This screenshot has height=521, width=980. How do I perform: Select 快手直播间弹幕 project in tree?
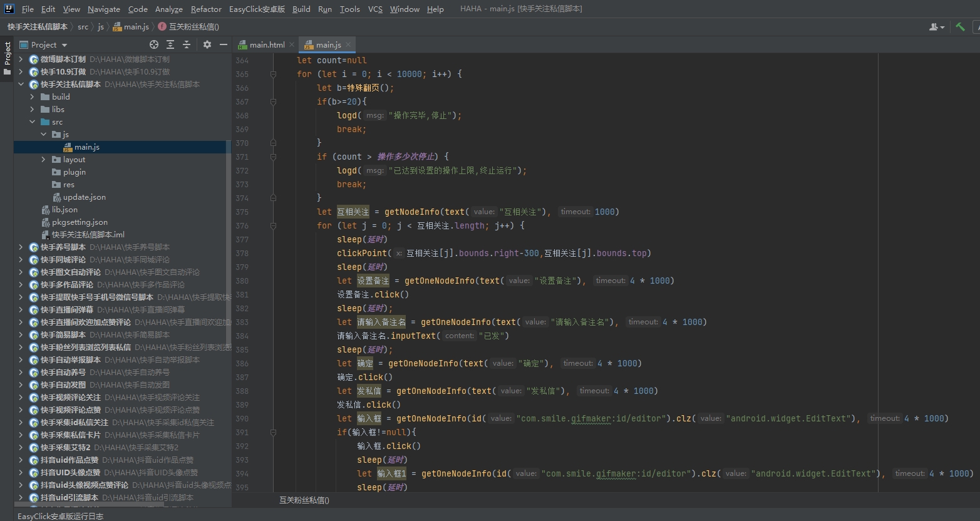(67, 309)
